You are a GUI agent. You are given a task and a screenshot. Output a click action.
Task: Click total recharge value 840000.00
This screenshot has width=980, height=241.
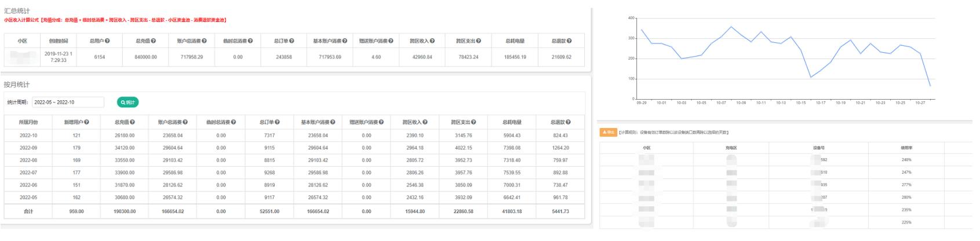tap(146, 57)
